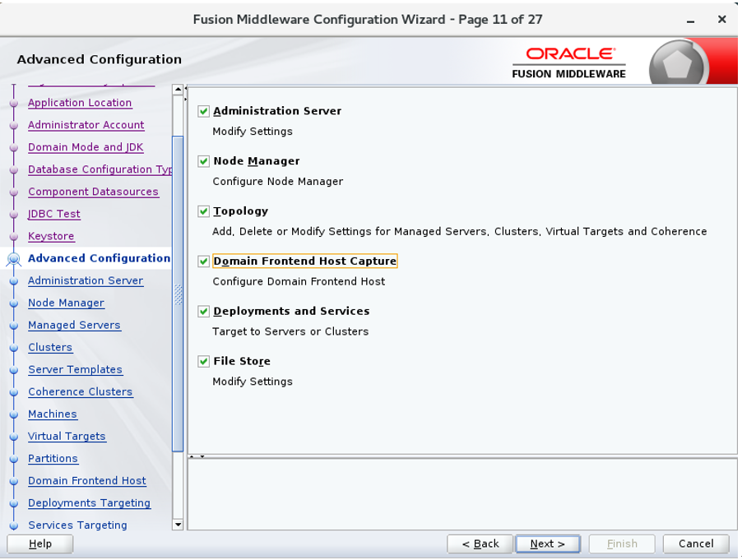
Task: Go to the Domain Frontend Host step
Action: [87, 480]
